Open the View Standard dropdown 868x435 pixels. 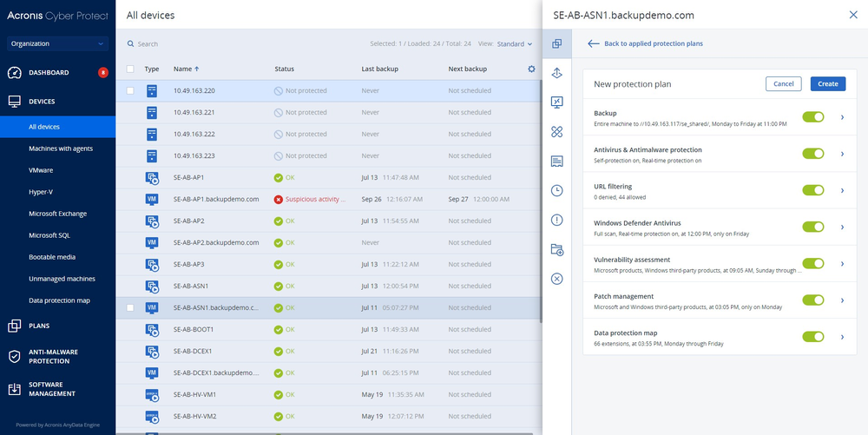tap(514, 43)
